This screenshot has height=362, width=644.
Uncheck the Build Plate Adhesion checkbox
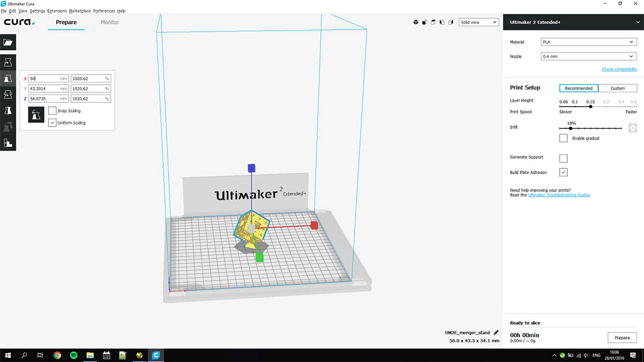(x=563, y=172)
